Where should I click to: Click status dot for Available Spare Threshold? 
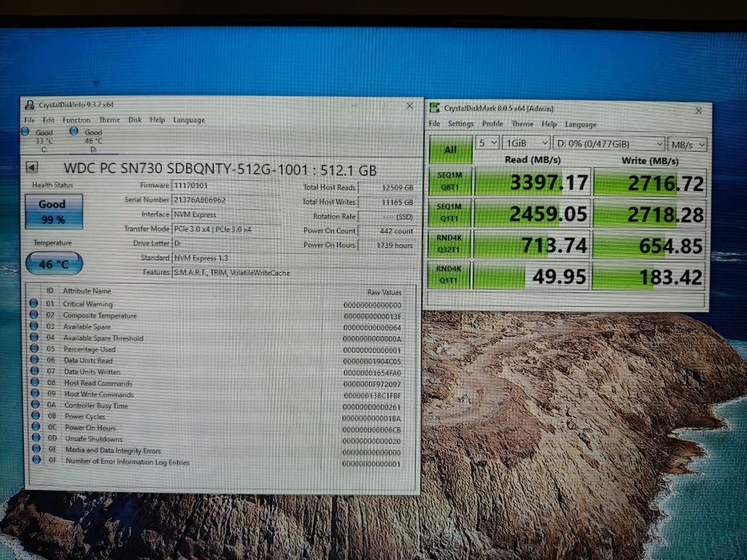click(34, 337)
